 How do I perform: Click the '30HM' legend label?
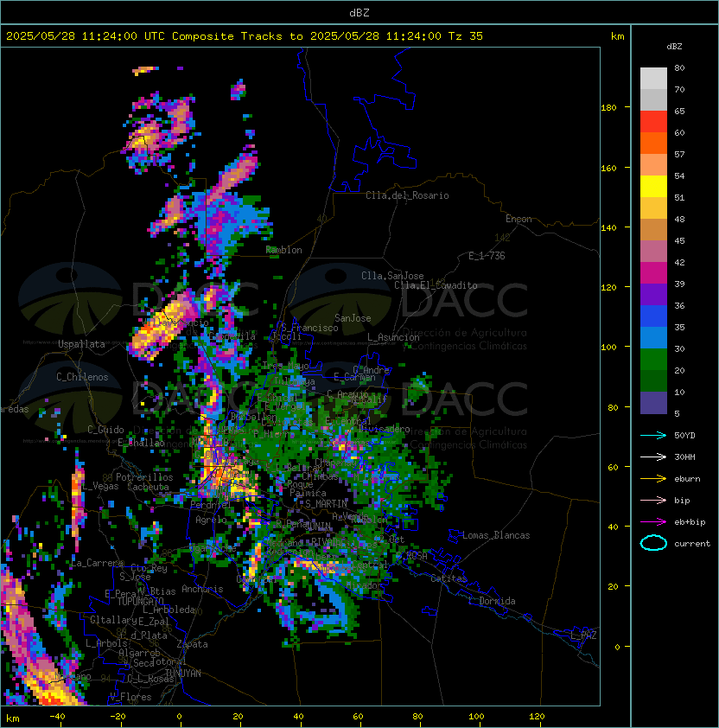coord(684,457)
